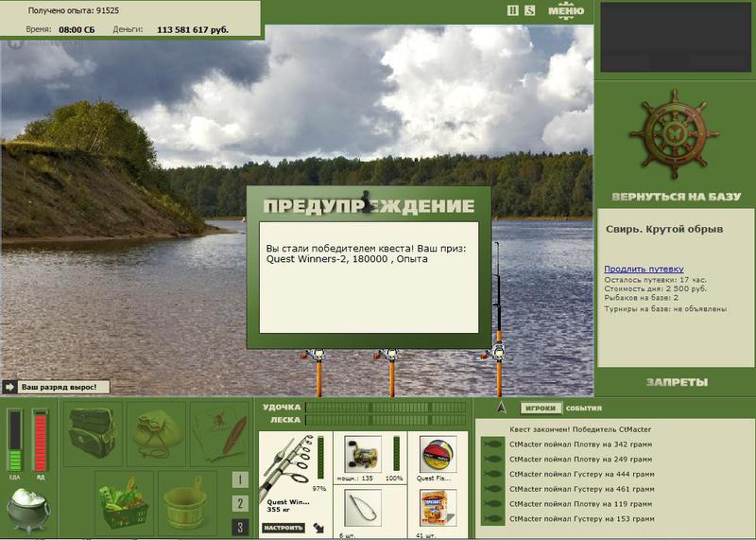Click the ship wheel return icon
Screen dimensions: 756x540
(674, 133)
